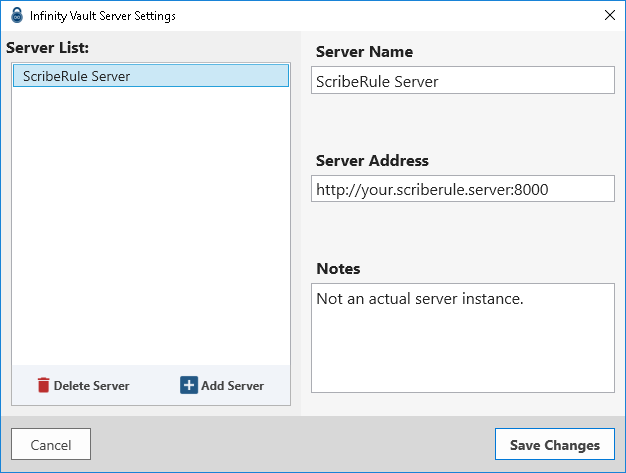Click the Infinity Vault padlock icon in title bar
Image resolution: width=626 pixels, height=473 pixels.
point(17,15)
